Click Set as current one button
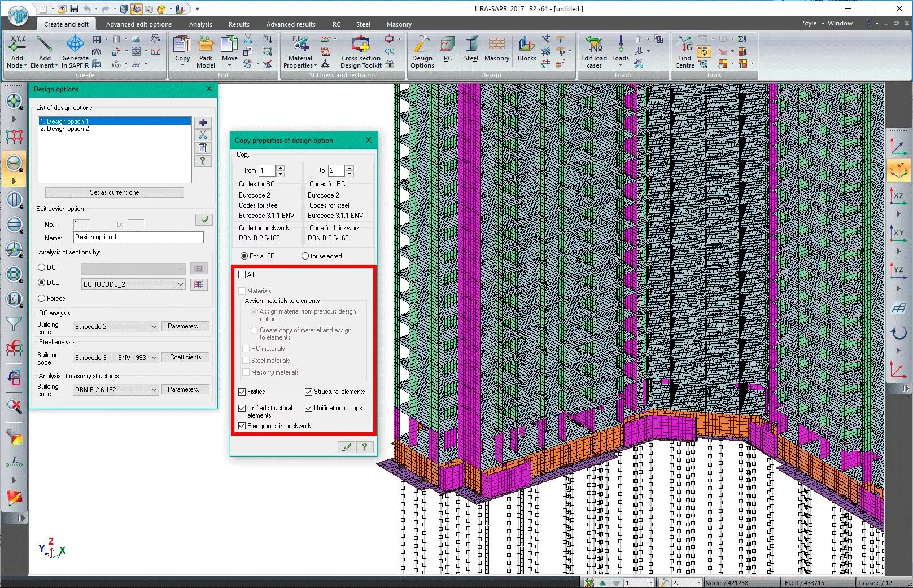This screenshot has height=588, width=913. click(x=114, y=192)
